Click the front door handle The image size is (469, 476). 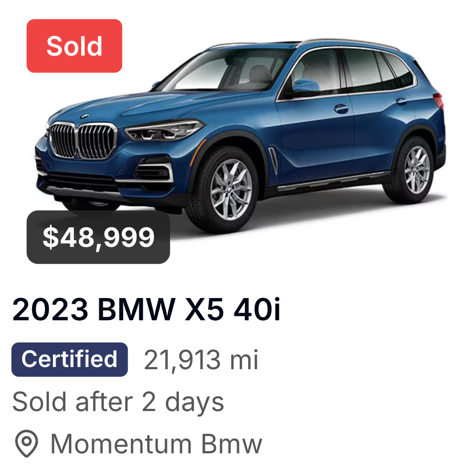coord(341,109)
